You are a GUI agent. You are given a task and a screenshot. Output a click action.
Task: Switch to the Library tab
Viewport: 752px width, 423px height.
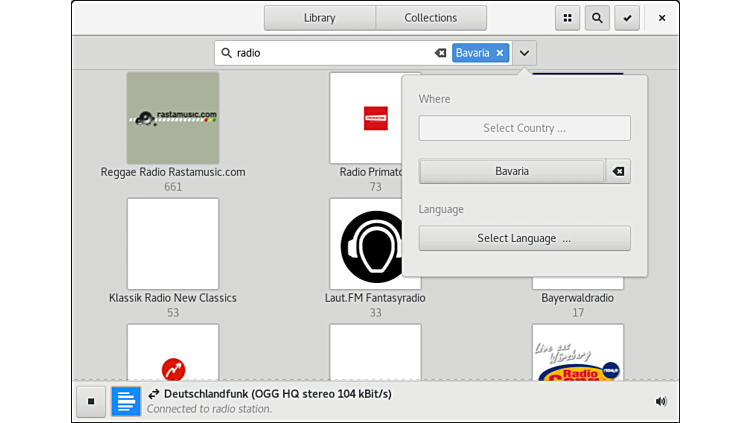(x=320, y=18)
